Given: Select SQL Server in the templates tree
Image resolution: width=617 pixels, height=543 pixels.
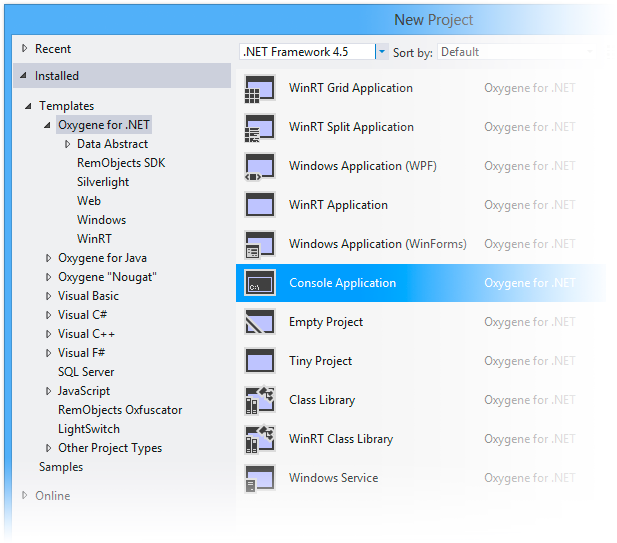Looking at the screenshot, I should coord(86,372).
